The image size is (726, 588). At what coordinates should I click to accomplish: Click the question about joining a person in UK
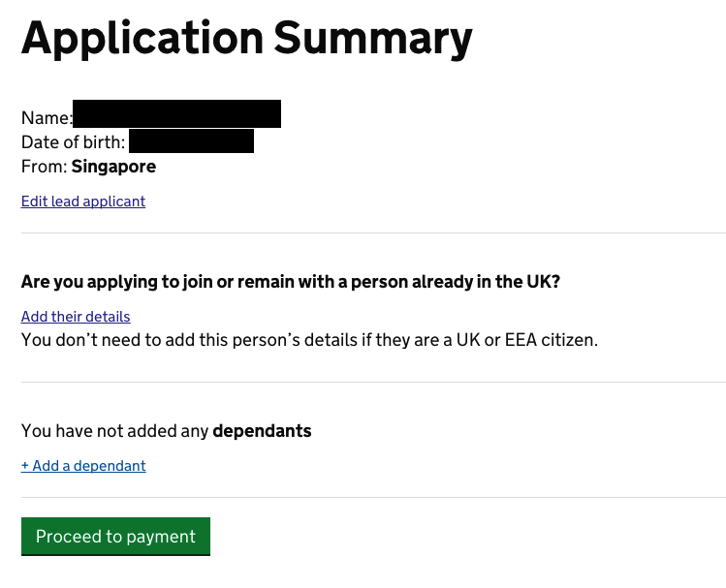coord(291,282)
